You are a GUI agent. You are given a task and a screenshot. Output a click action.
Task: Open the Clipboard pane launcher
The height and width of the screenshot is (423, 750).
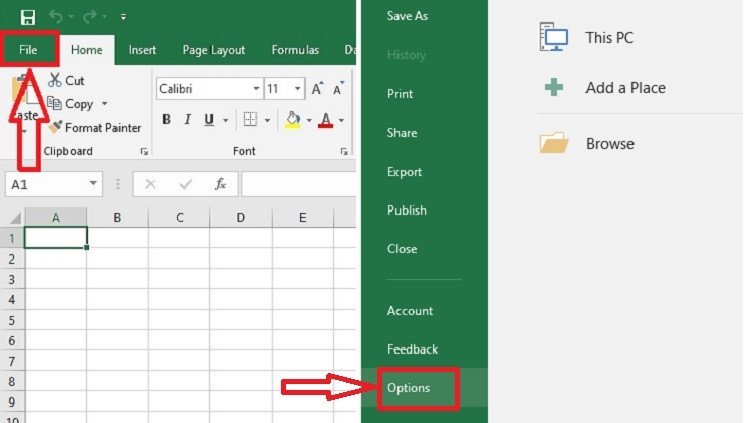coord(144,151)
